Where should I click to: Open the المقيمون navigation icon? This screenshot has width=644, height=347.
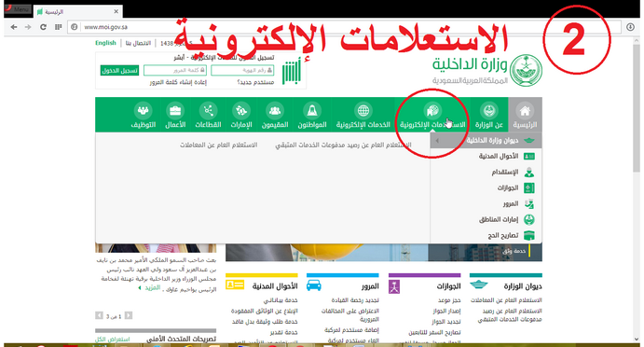coord(275,111)
